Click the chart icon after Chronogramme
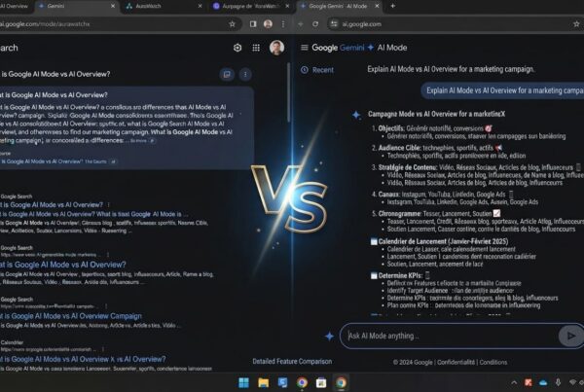Image resolution: width=584 pixels, height=392 pixels. (x=496, y=214)
